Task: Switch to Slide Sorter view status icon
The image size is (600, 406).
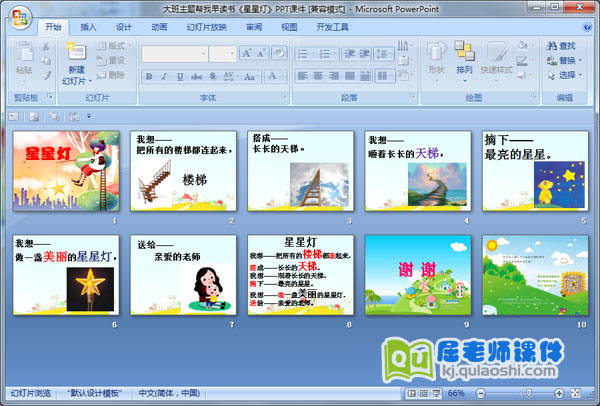Action: pos(424,393)
